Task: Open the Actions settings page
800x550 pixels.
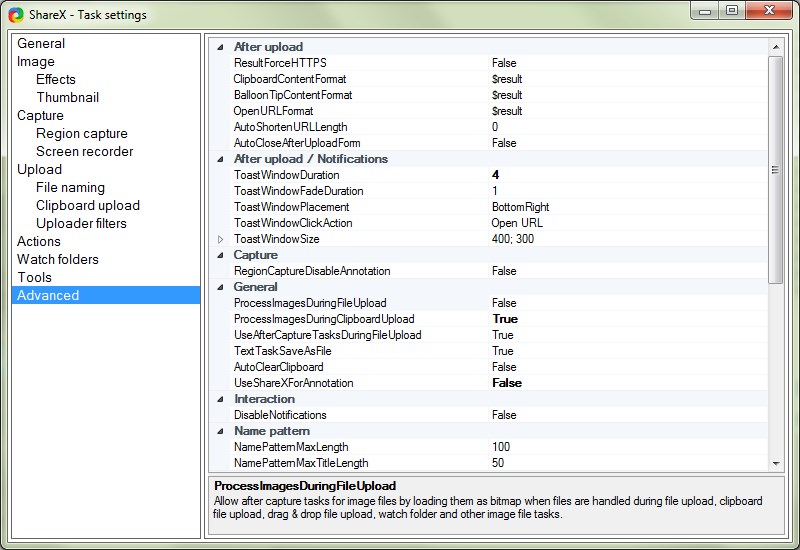Action: [x=39, y=241]
